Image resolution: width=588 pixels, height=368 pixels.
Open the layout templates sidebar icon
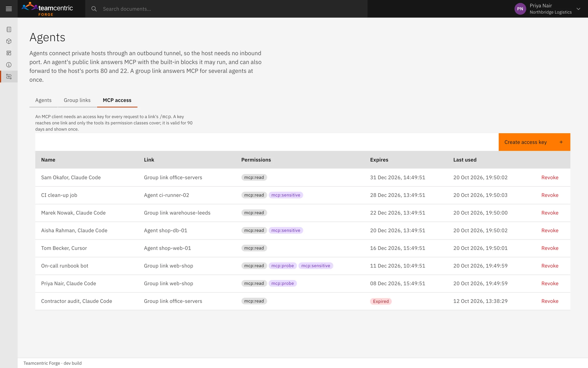[9, 53]
